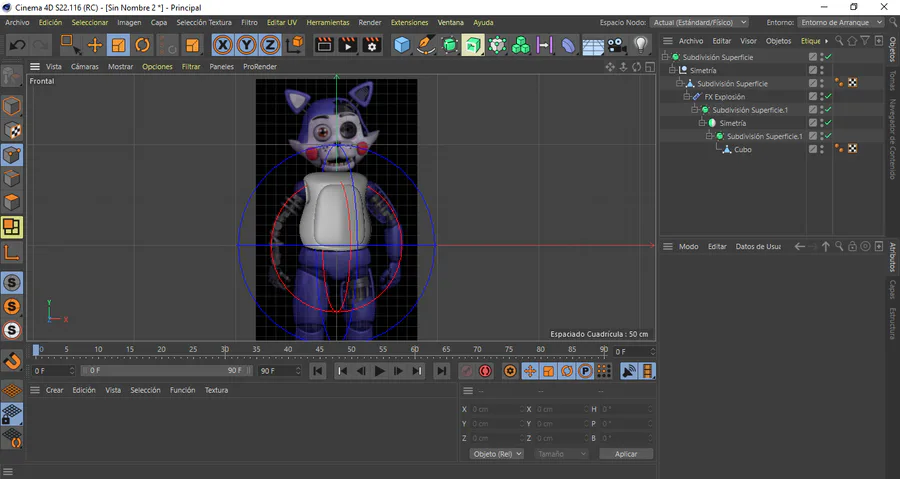This screenshot has width=900, height=479.
Task: Collapse the first Simetría tree node
Action: tap(672, 70)
